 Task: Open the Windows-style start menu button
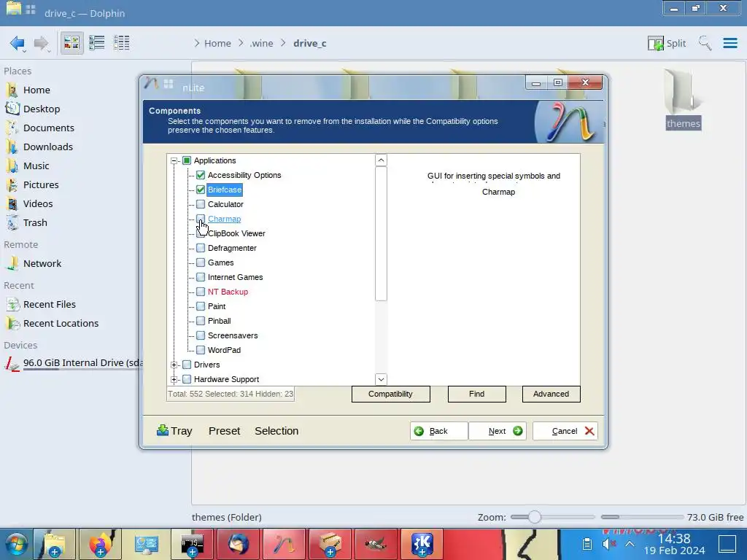tap(16, 544)
